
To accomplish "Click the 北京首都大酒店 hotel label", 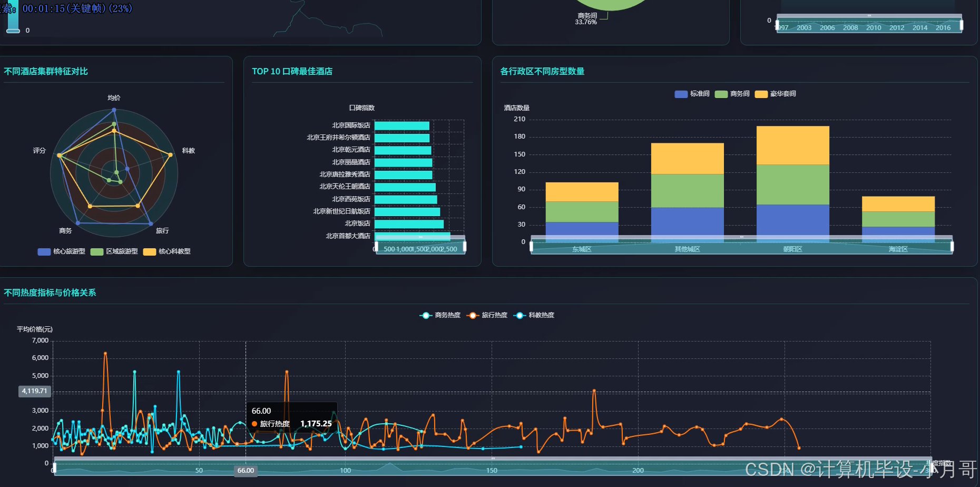I will pos(348,236).
